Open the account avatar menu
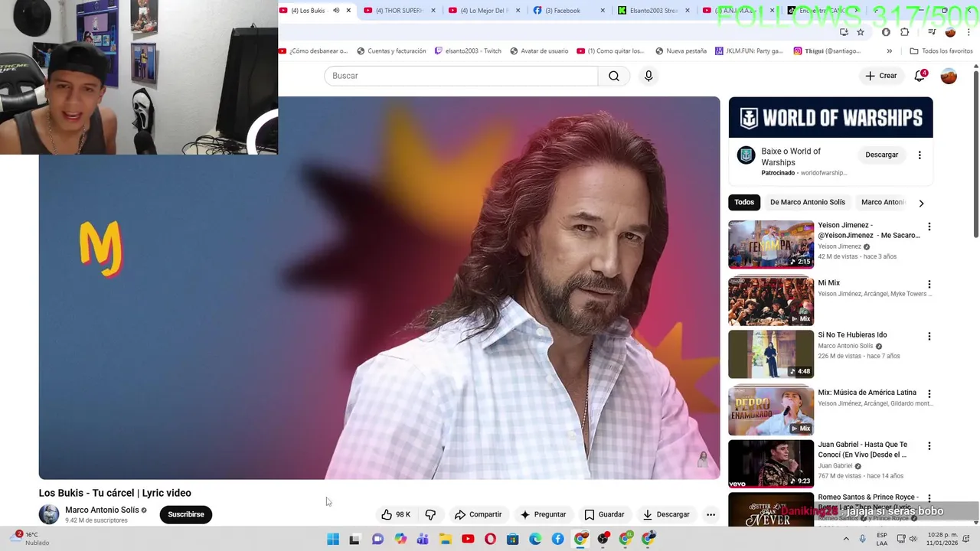Screen dimensions: 980x551 point(949,76)
